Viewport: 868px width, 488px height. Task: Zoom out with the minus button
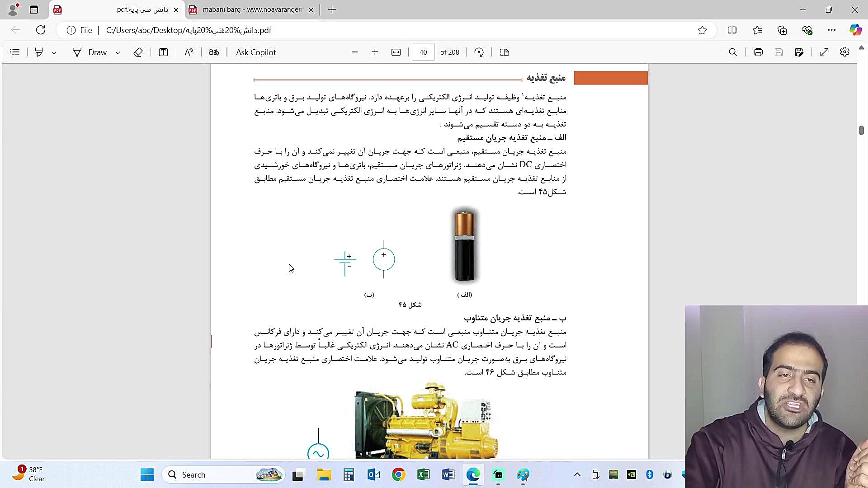(355, 52)
